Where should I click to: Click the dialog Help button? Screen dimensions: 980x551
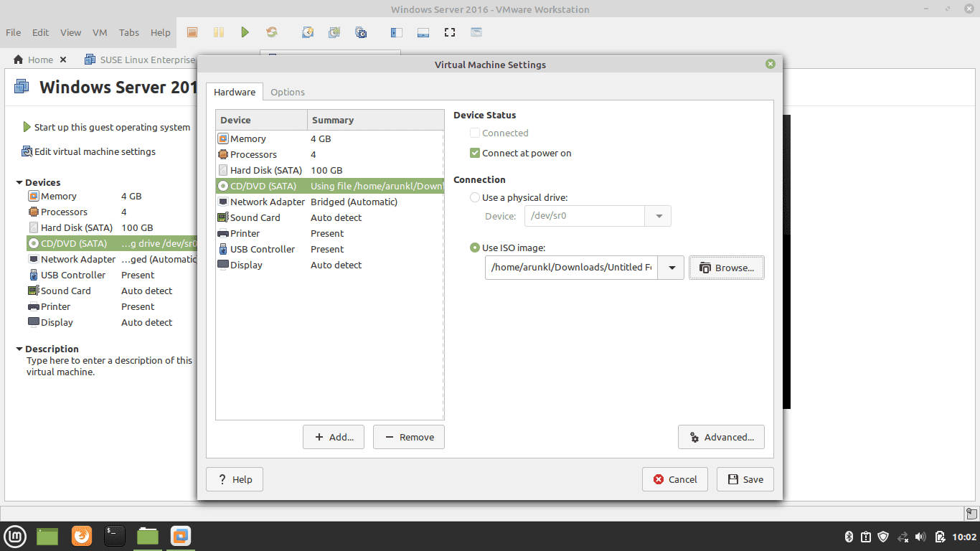tap(235, 479)
